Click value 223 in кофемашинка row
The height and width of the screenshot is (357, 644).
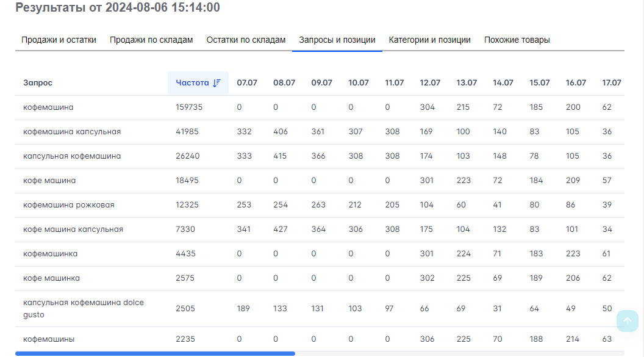pos(573,254)
